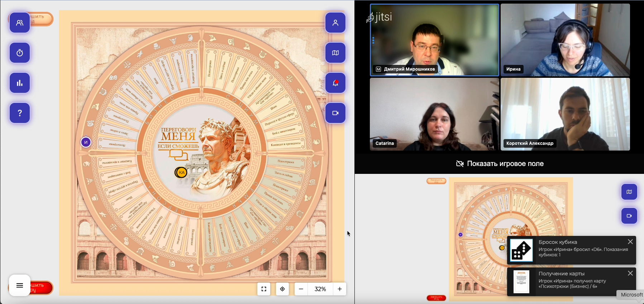Open the help question mark button
Viewport: 644px width, 304px height.
pos(20,113)
